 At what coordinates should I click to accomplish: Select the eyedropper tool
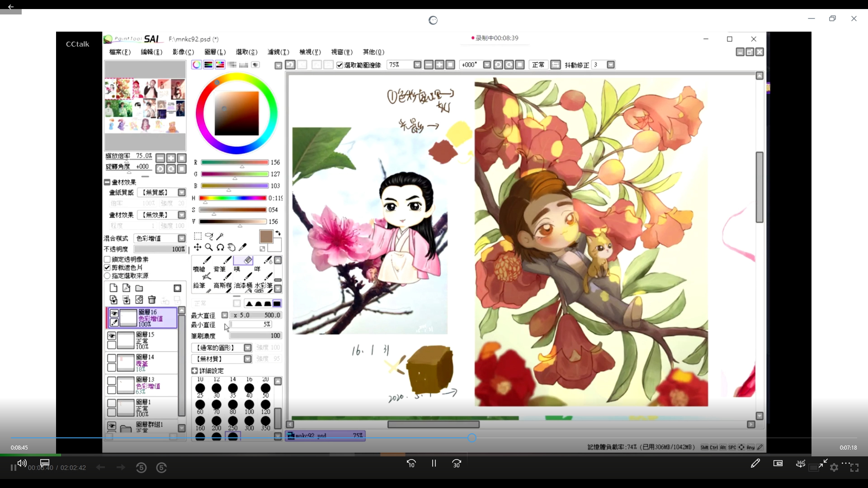243,247
